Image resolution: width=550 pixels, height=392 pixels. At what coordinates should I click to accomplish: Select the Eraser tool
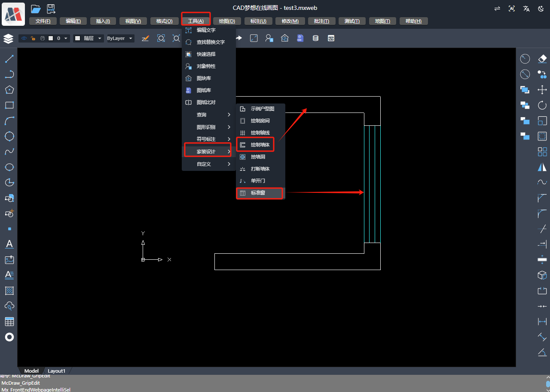coord(542,59)
